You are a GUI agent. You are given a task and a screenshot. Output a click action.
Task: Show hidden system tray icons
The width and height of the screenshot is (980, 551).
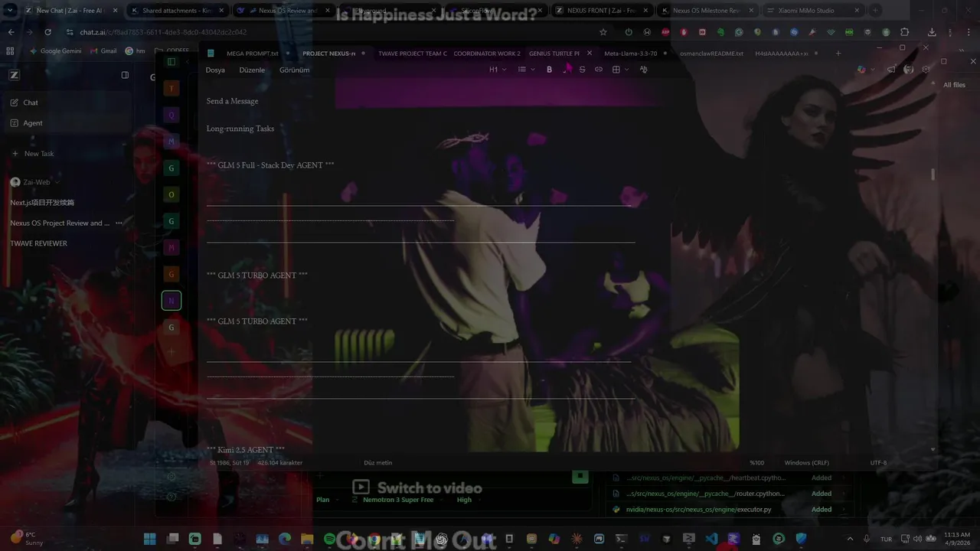tap(850, 539)
